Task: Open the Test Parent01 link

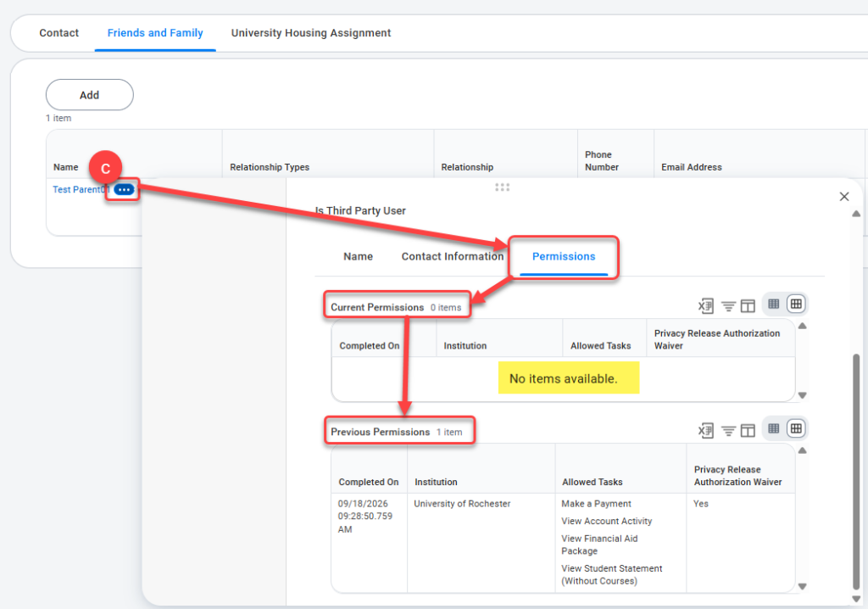Action: pos(81,189)
